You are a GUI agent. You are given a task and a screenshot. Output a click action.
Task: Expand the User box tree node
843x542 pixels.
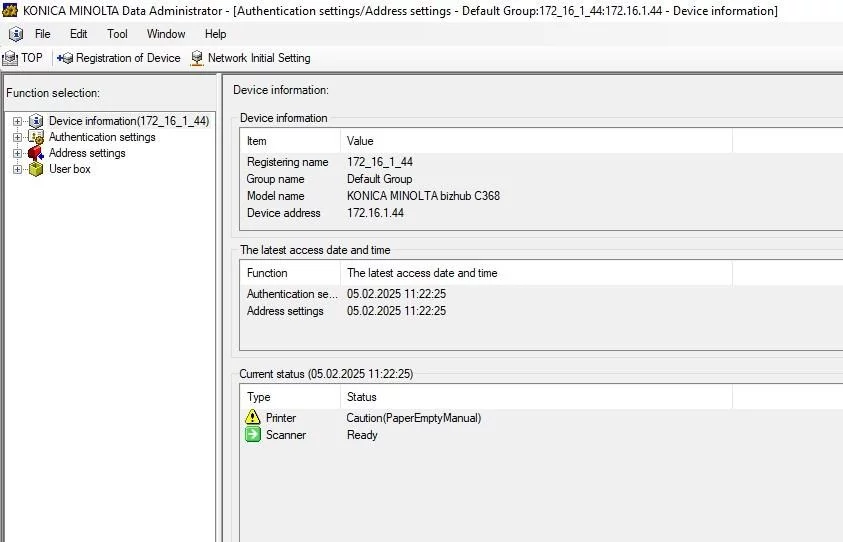[x=17, y=169]
